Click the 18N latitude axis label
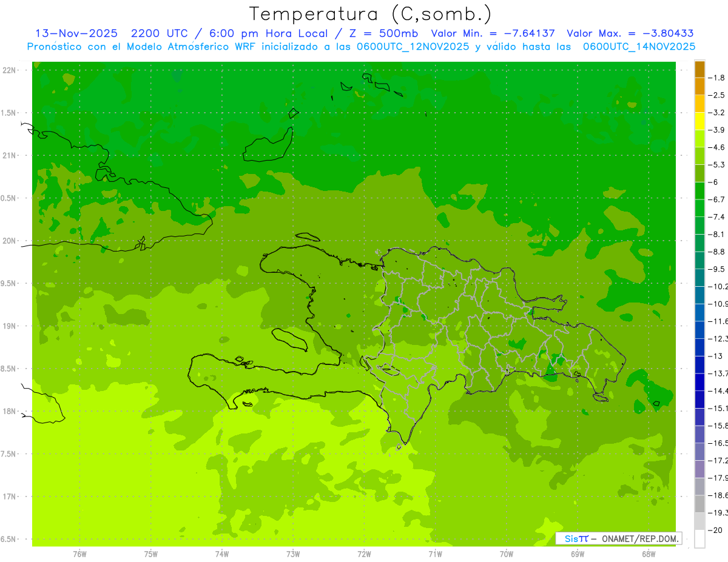728x562 pixels. point(10,411)
